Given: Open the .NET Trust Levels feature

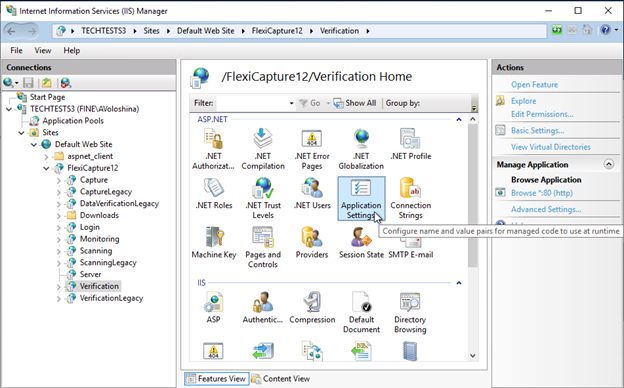Looking at the screenshot, I should pyautogui.click(x=263, y=198).
